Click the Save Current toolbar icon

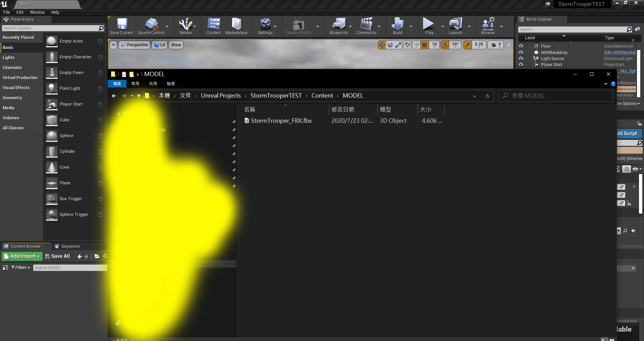[122, 26]
